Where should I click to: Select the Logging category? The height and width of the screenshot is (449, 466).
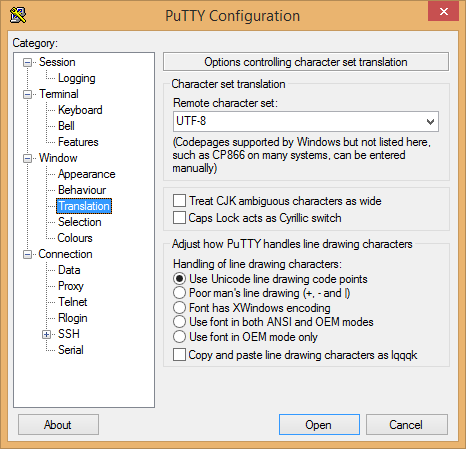click(77, 78)
